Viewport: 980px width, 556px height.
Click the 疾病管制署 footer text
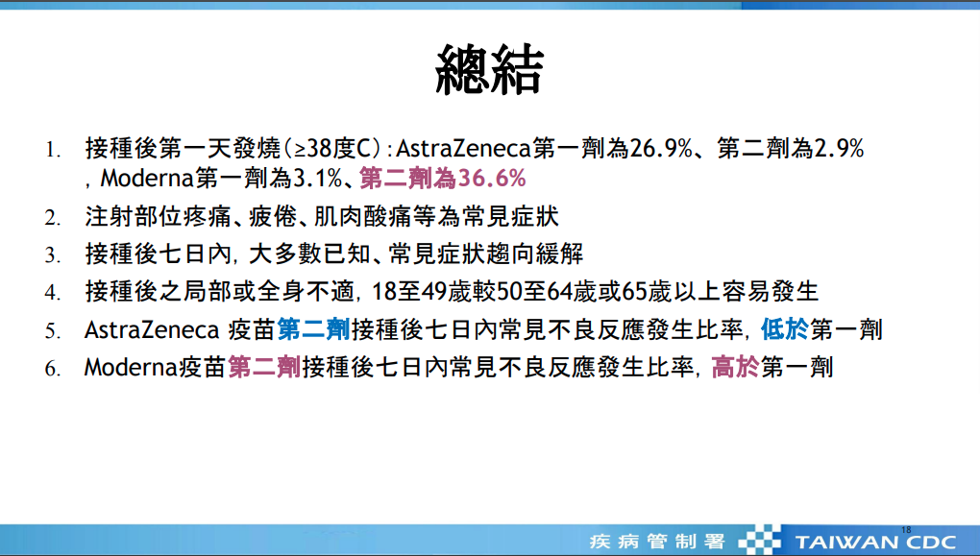[657, 541]
